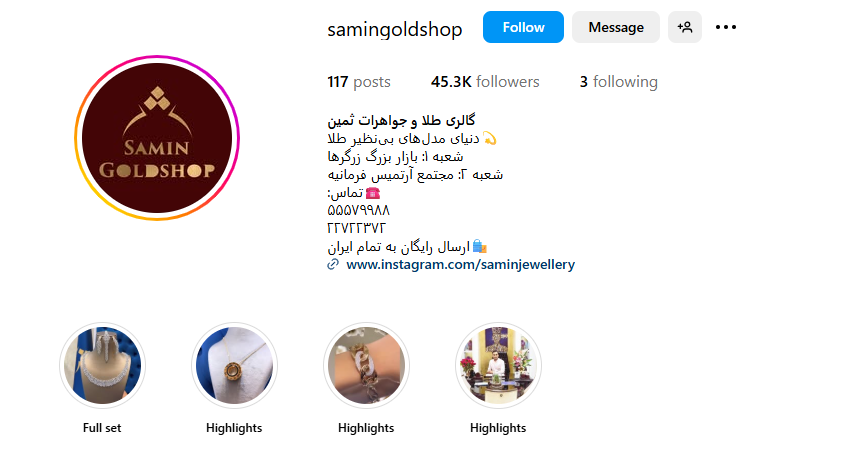View the 3 following list
Screen dimensions: 859x470
619,82
